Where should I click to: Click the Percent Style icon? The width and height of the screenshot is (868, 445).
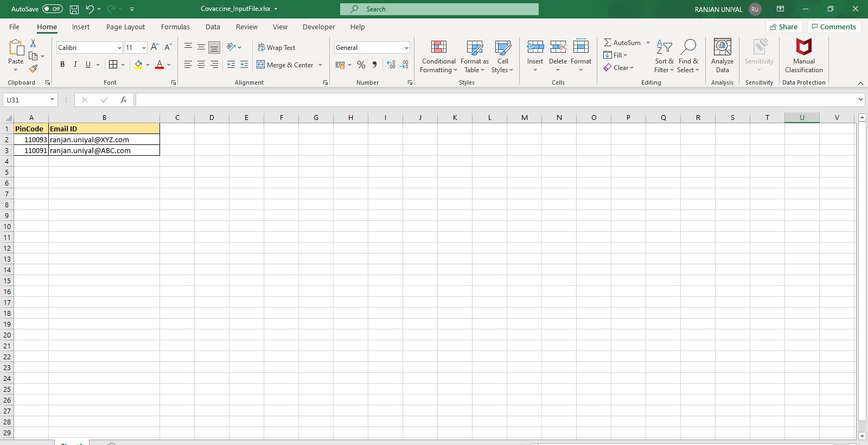point(361,65)
